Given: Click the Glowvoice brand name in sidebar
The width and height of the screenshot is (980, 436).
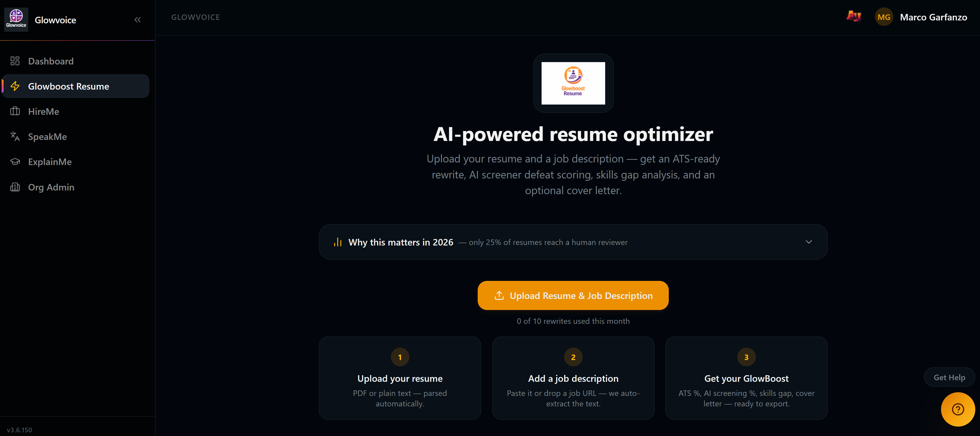Looking at the screenshot, I should [55, 20].
